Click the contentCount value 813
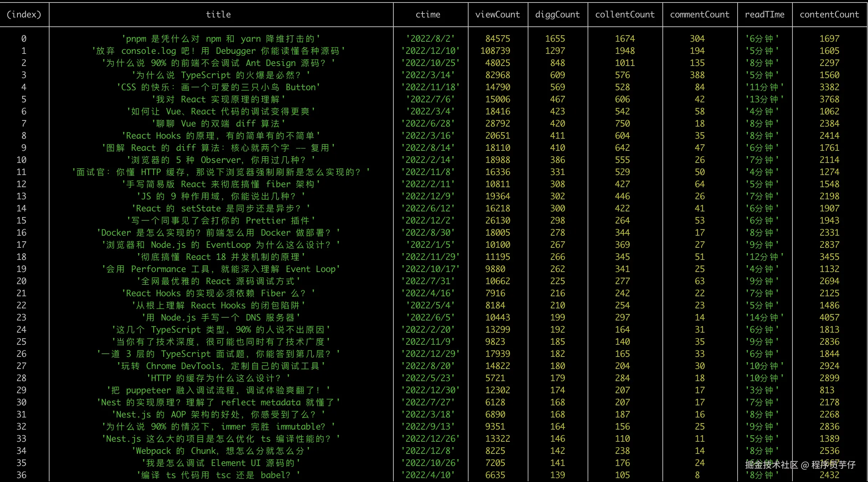This screenshot has height=482, width=868. (827, 390)
